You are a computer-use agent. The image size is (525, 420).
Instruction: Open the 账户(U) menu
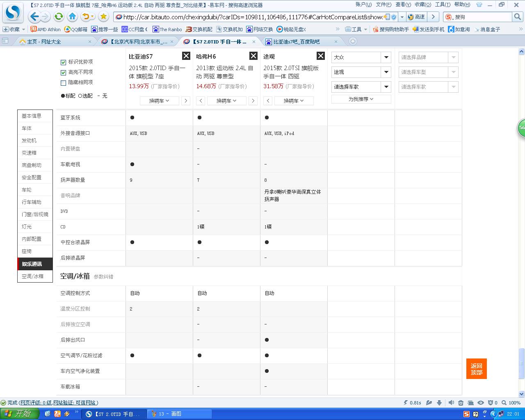point(363,5)
